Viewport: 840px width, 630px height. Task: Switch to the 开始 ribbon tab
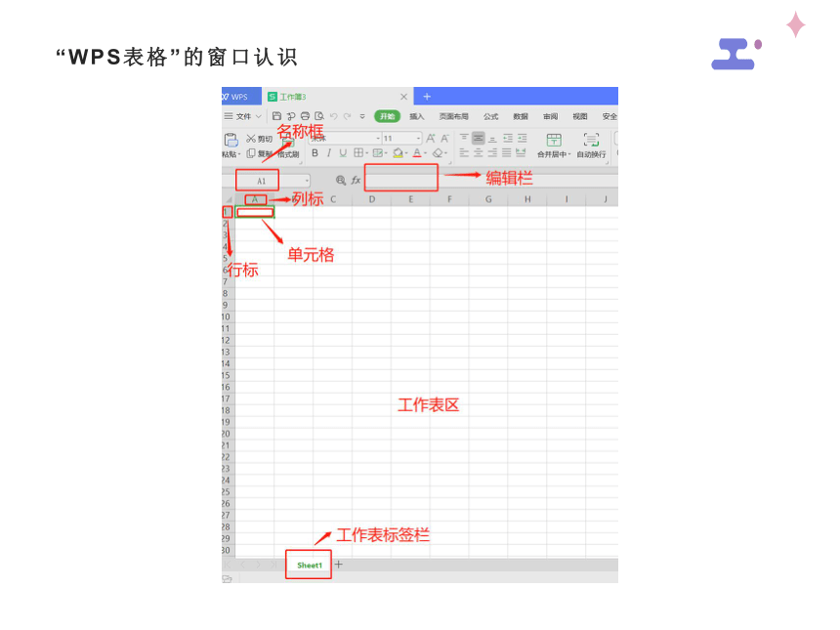click(x=388, y=116)
